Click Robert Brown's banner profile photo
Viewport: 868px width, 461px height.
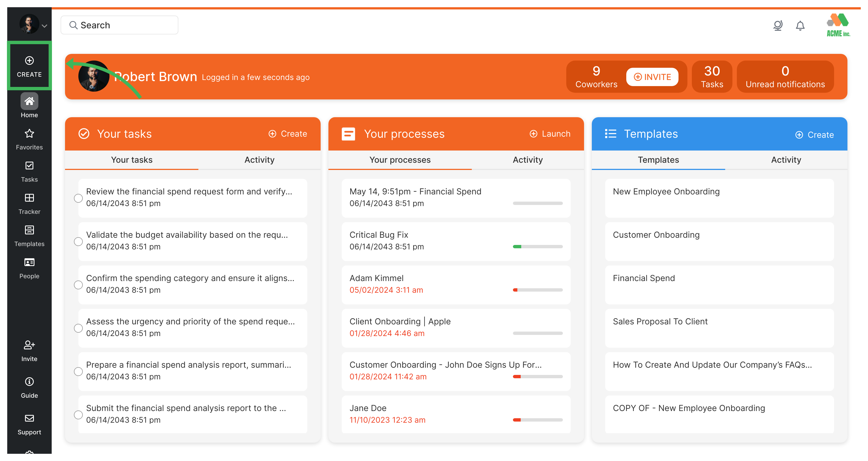(94, 76)
